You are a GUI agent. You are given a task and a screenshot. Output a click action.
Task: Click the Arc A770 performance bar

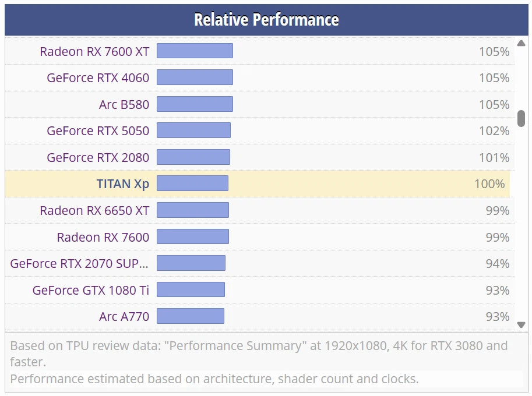click(x=191, y=316)
